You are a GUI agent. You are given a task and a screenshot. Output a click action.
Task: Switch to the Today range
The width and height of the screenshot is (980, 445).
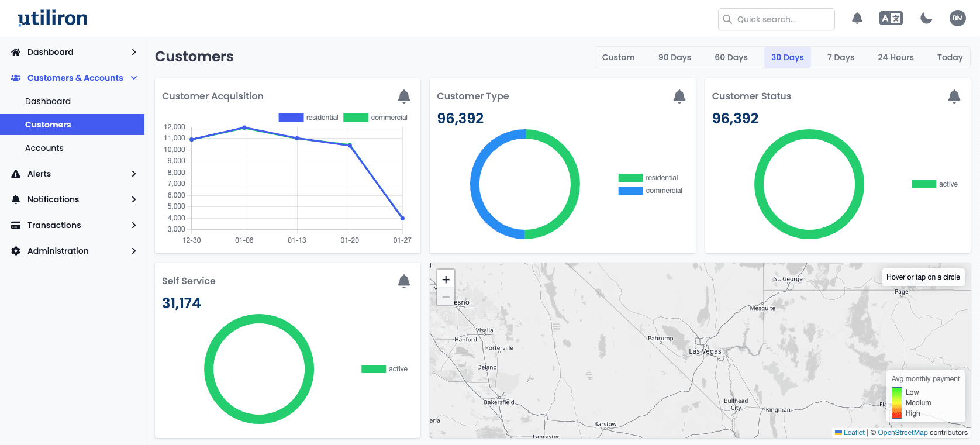(x=950, y=57)
